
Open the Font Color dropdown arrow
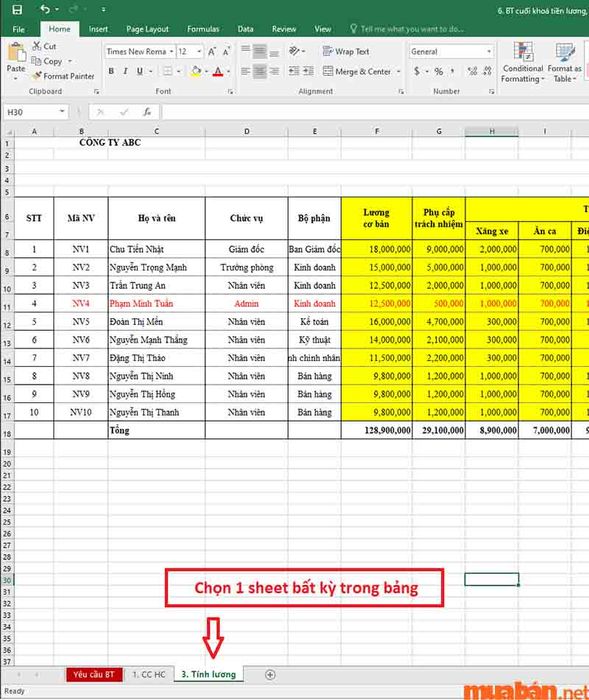[229, 71]
